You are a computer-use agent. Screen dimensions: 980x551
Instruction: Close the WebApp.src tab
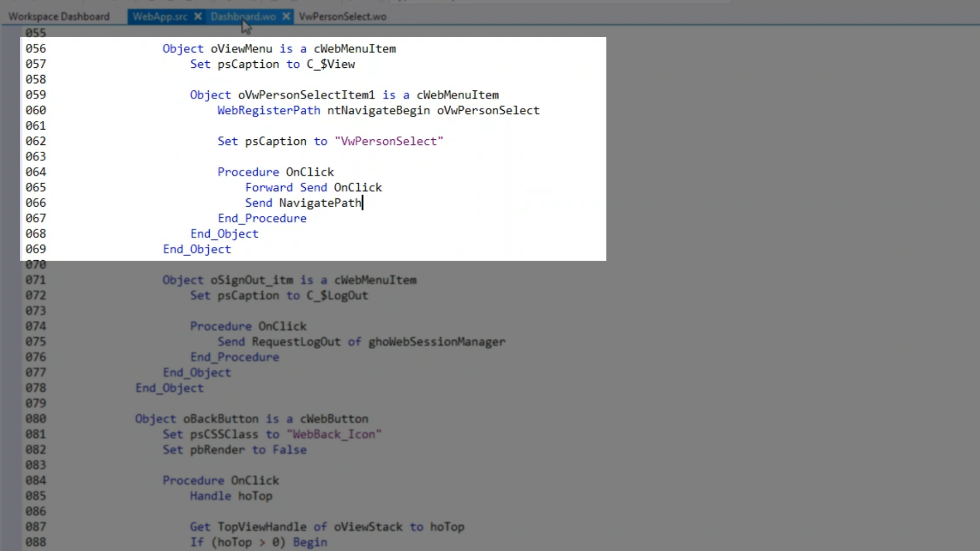(x=198, y=16)
